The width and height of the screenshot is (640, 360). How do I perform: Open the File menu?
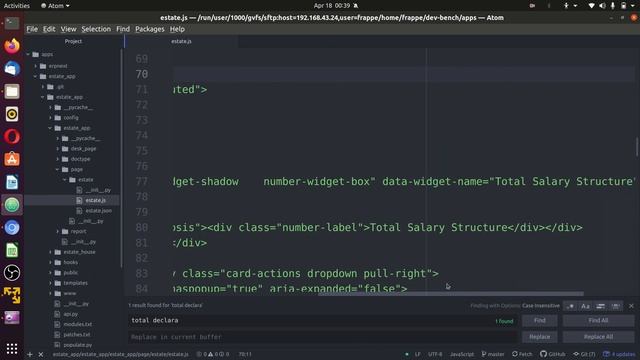32,29
